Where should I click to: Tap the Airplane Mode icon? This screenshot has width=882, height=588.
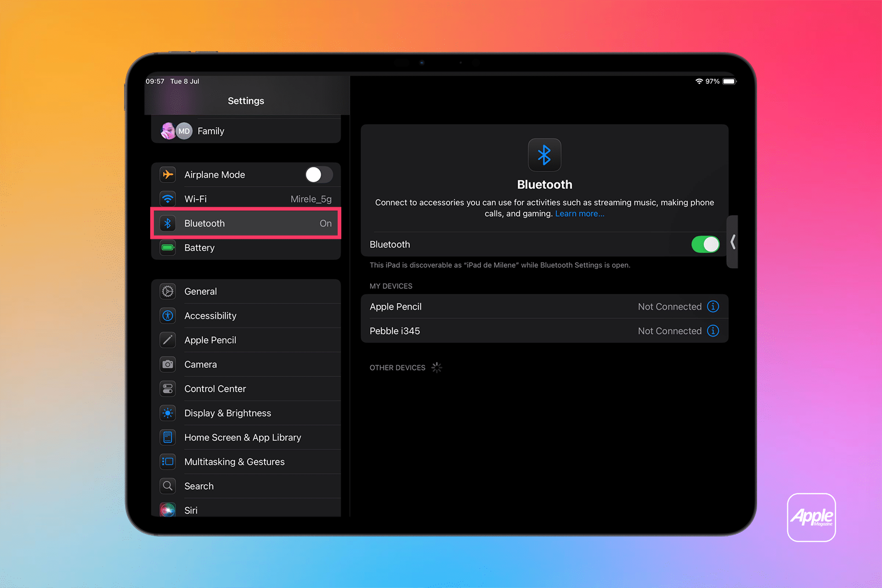[168, 175]
